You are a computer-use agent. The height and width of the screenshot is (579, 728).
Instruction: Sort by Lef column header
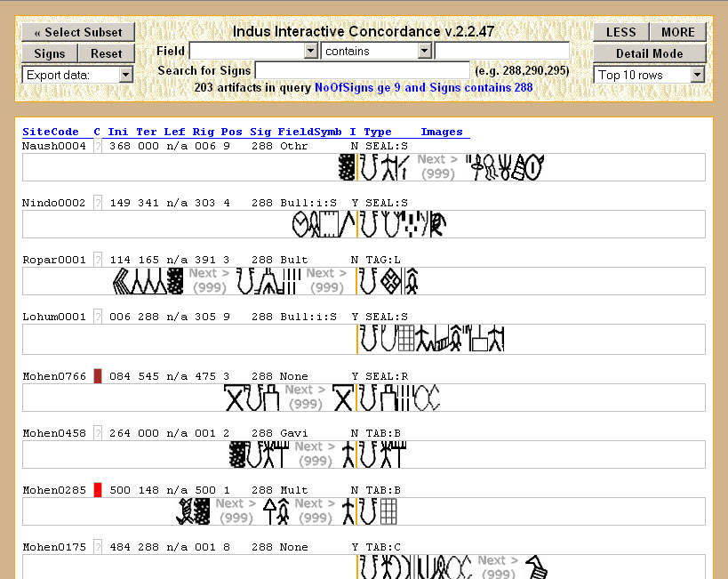pyautogui.click(x=174, y=132)
